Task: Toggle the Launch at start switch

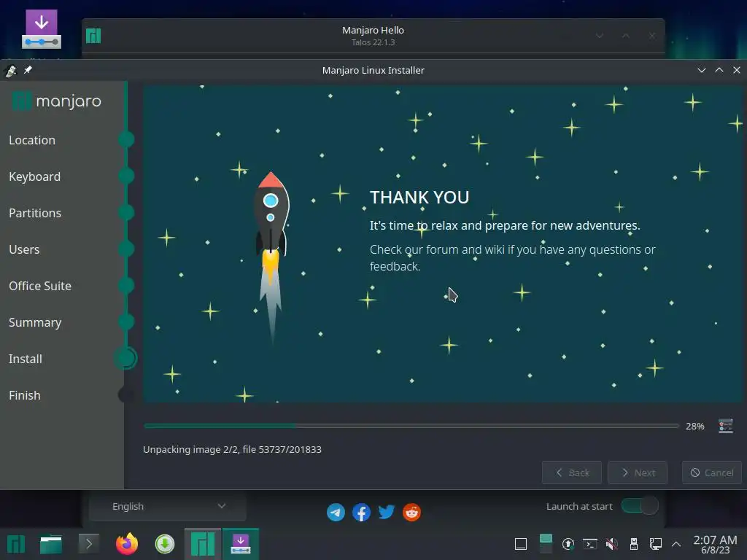Action: [x=640, y=506]
